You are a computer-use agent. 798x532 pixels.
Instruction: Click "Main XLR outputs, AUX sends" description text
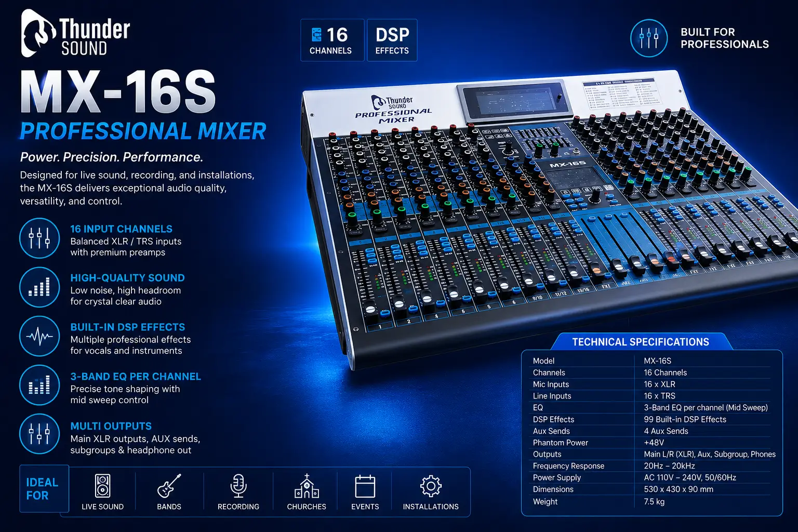coord(135,439)
